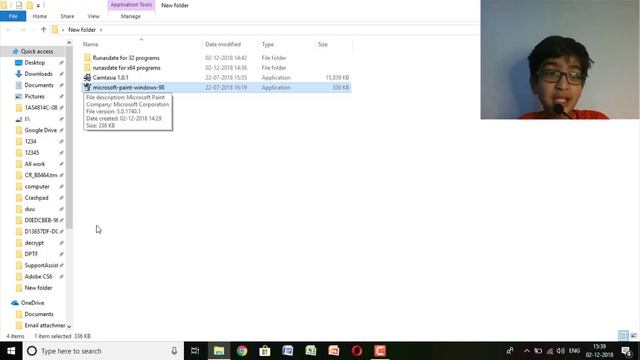Screen dimensions: 640x360
Task: Open Word from the taskbar
Action: coord(288,351)
